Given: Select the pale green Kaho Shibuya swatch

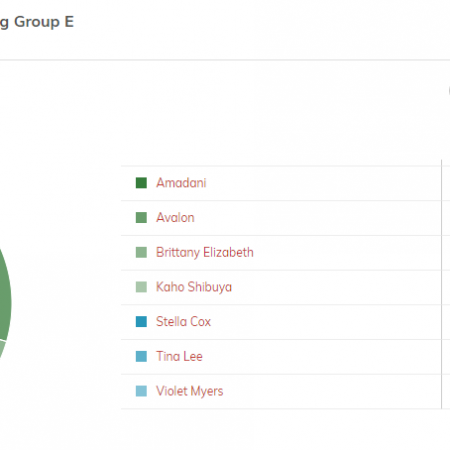Looking at the screenshot, I should [141, 287].
